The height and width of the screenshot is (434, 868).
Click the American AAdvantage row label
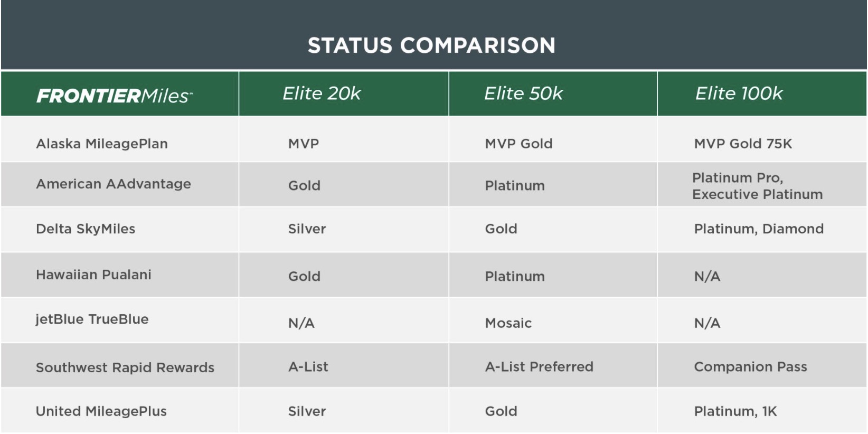tap(114, 184)
